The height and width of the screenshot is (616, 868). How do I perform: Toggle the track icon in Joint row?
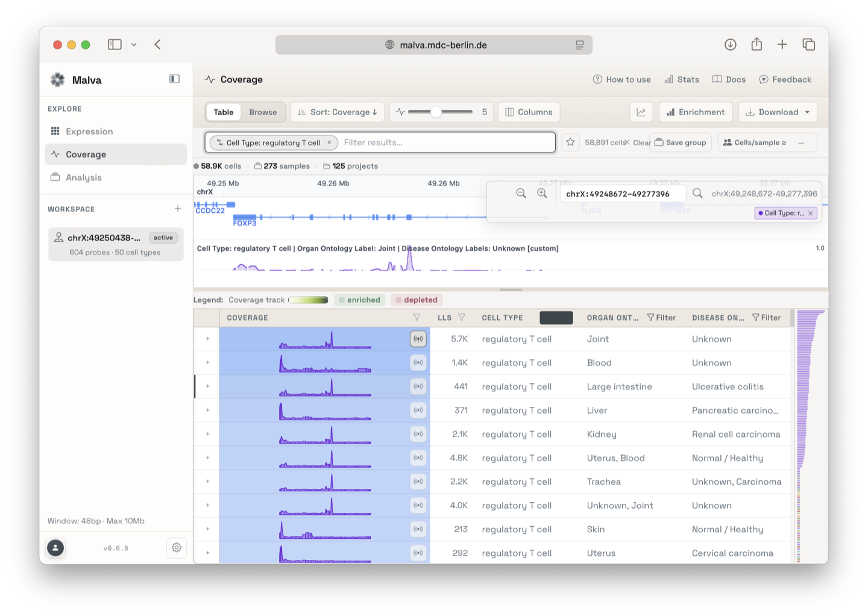tap(418, 339)
